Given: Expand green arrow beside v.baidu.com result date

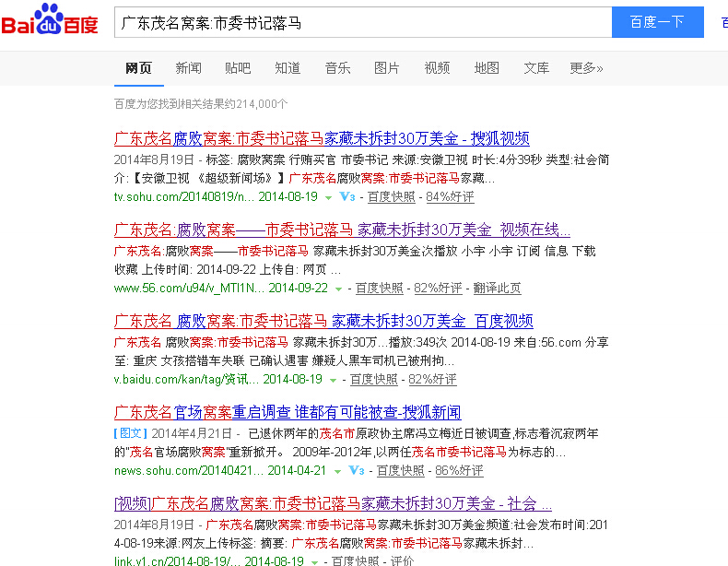Looking at the screenshot, I should (x=333, y=381).
